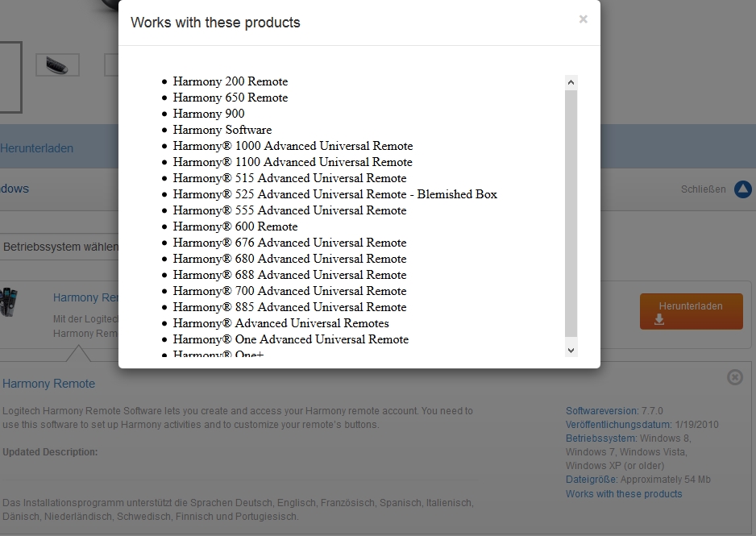Select 'Harmony® 680 Advanced Universal Remote' entry
This screenshot has height=536, width=756.
tap(290, 259)
